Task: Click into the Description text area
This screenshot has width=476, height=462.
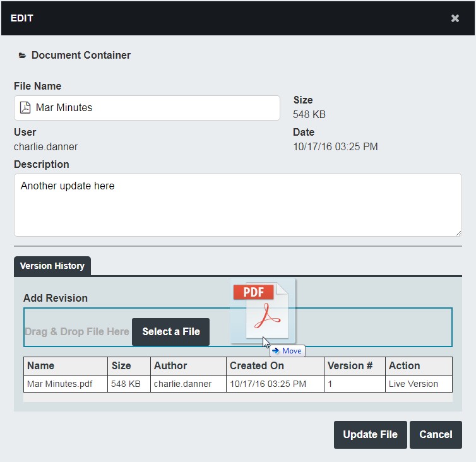Action: pos(237,205)
